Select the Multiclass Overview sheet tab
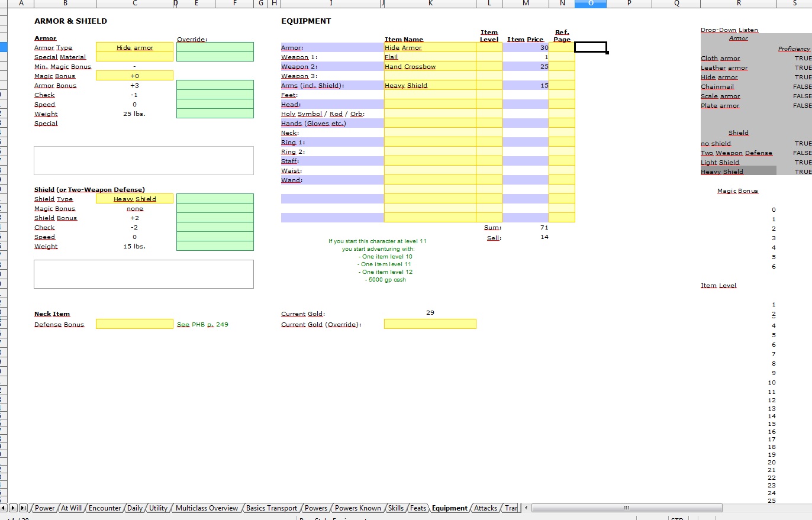This screenshot has width=812, height=520. pos(207,508)
